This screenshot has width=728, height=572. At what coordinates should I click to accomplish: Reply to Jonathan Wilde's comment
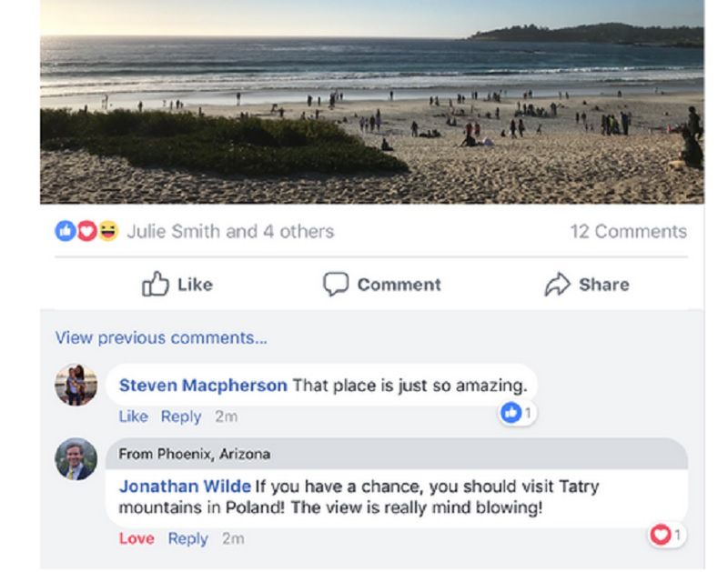point(187,538)
